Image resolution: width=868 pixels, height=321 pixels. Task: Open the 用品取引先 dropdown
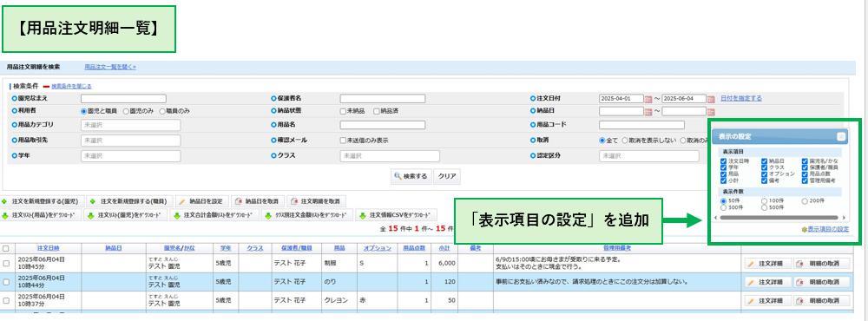click(x=131, y=141)
